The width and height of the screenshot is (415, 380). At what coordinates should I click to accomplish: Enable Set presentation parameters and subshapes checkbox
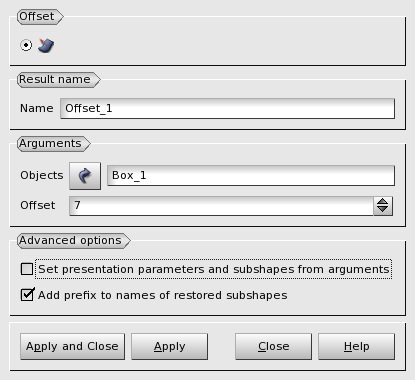pyautogui.click(x=27, y=269)
